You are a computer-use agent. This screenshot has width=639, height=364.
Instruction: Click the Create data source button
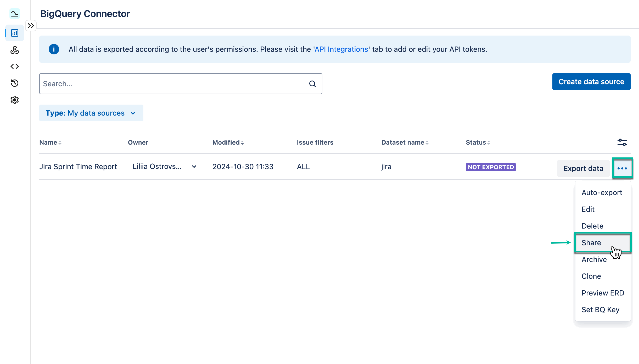pyautogui.click(x=591, y=82)
